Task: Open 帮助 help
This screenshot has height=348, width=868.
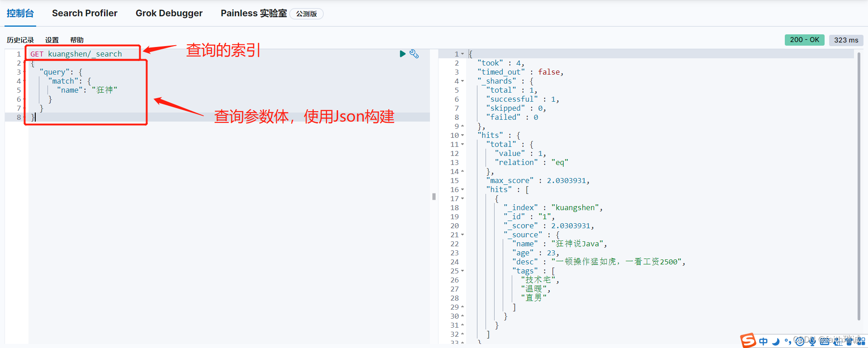Action: pos(77,40)
